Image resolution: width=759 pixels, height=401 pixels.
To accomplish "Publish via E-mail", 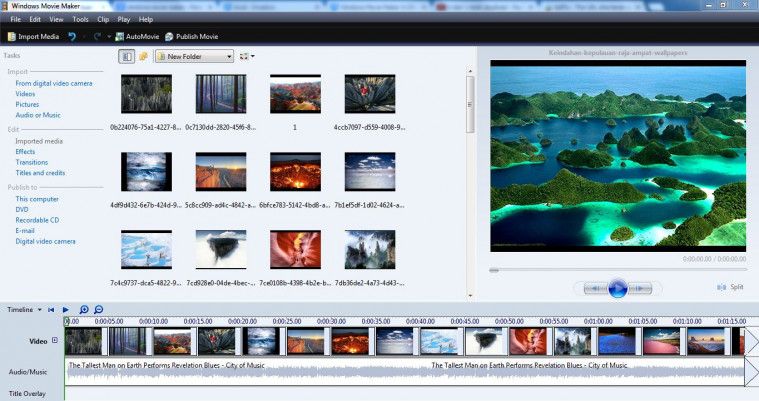I will click(25, 231).
